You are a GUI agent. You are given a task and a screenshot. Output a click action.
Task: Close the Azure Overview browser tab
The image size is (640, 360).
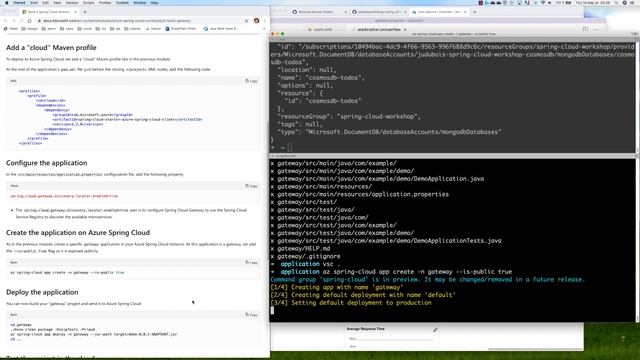[x=465, y=12]
